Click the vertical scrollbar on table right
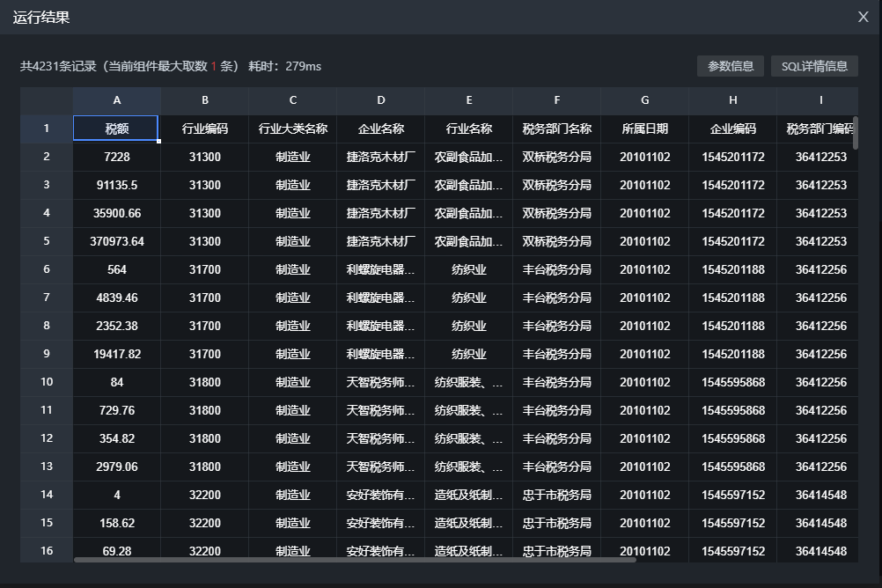 855,132
